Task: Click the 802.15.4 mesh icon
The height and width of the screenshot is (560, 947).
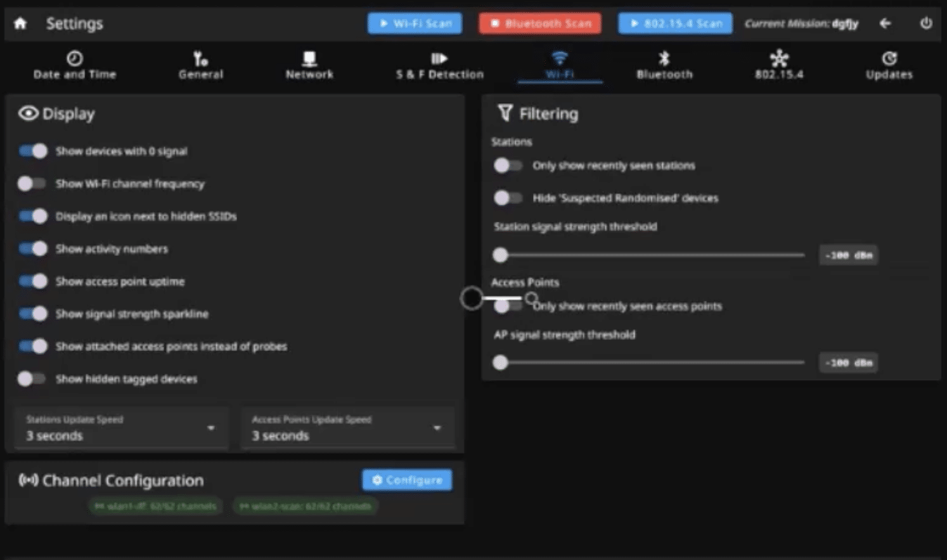Action: [x=779, y=58]
